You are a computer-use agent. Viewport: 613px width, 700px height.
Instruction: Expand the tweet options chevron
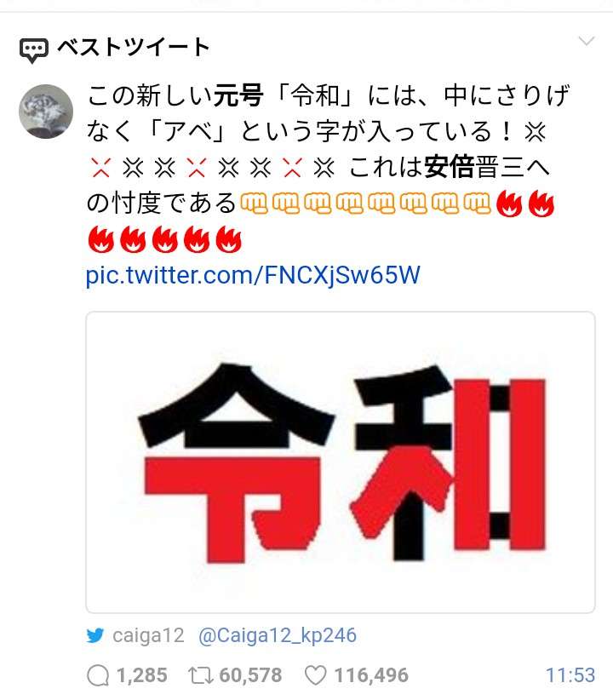(x=587, y=41)
